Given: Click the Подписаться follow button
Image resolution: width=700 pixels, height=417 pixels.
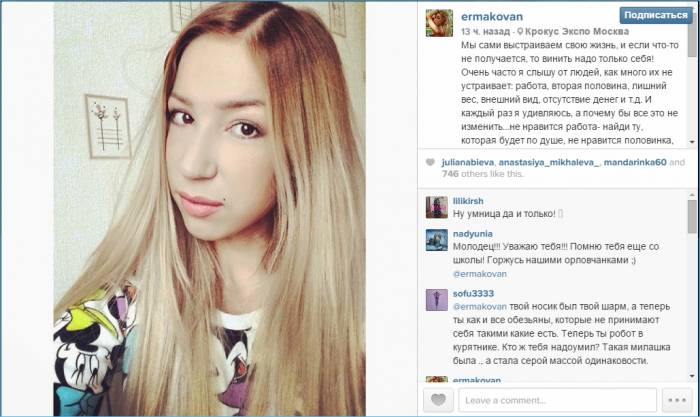Looking at the screenshot, I should click(656, 16).
